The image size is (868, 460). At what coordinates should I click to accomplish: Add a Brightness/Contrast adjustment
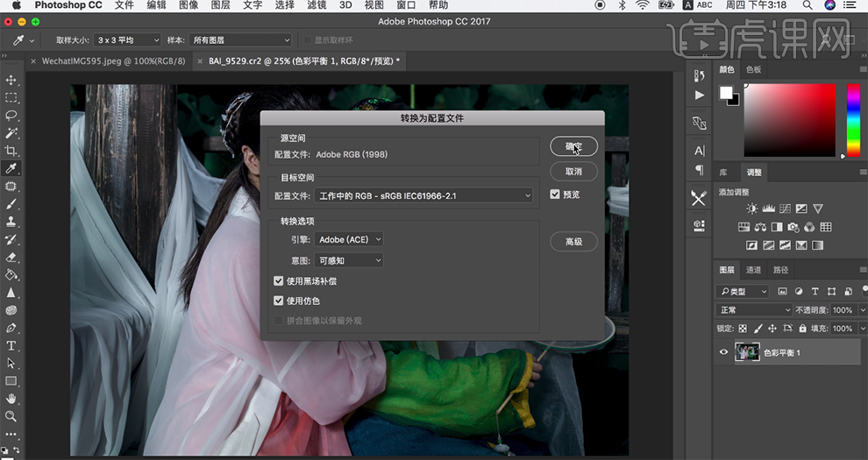coord(751,209)
